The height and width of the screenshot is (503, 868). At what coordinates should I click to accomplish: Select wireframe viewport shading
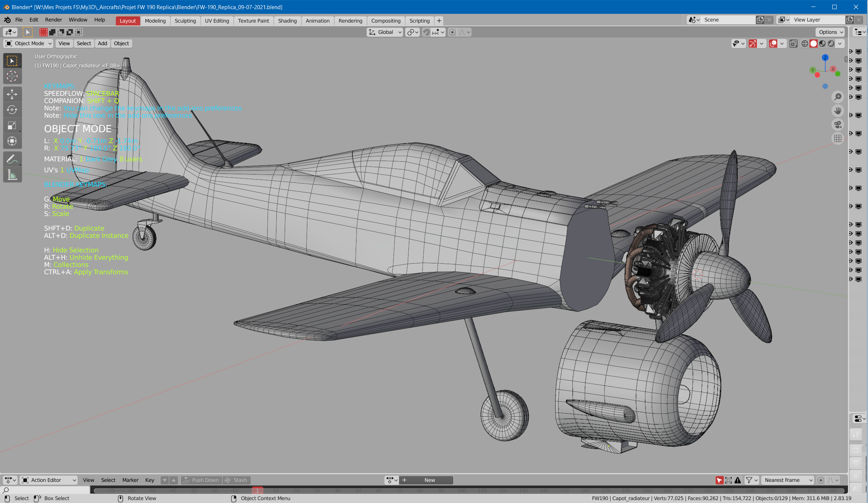[x=805, y=44]
